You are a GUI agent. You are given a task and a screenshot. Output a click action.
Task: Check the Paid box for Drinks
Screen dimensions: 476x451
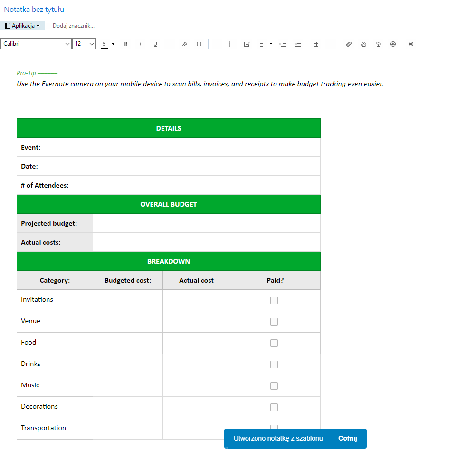tap(274, 365)
